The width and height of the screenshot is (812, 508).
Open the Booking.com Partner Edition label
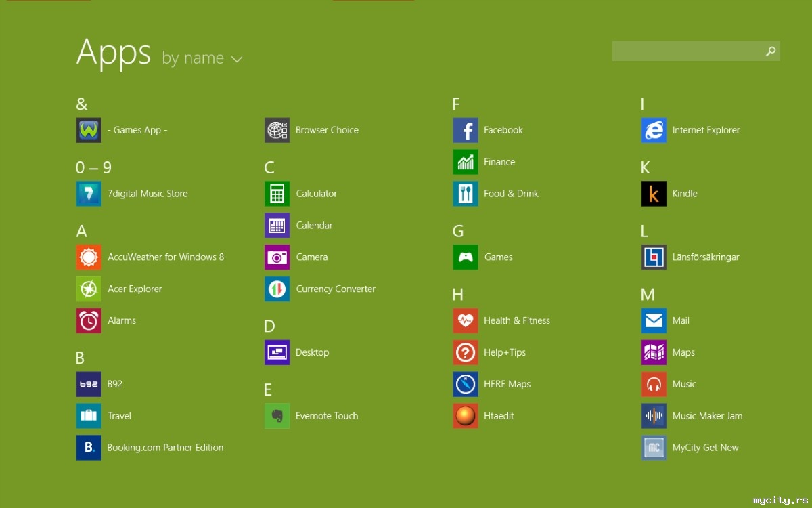click(165, 448)
